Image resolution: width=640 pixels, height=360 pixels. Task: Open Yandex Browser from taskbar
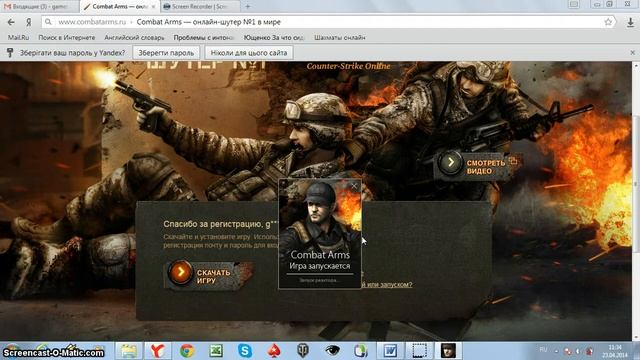pos(158,351)
